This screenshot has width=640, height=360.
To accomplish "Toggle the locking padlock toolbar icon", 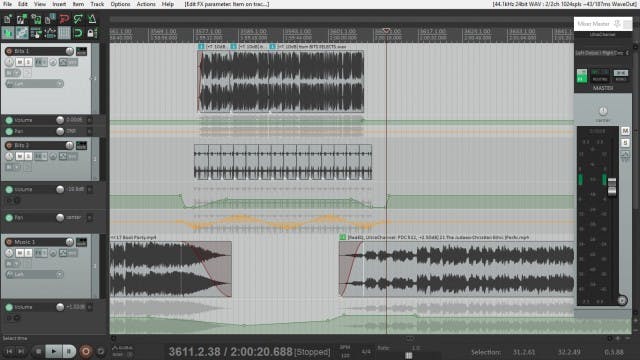I will (91, 33).
